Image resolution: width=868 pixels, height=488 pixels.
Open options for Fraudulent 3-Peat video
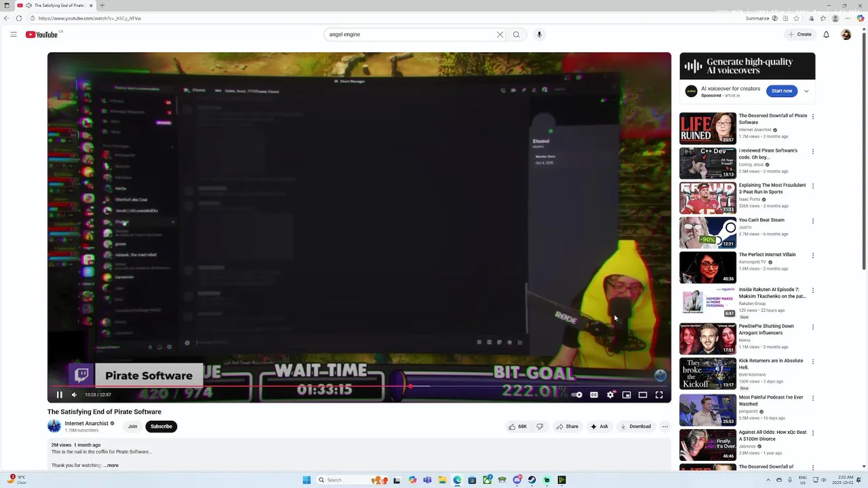(812, 186)
